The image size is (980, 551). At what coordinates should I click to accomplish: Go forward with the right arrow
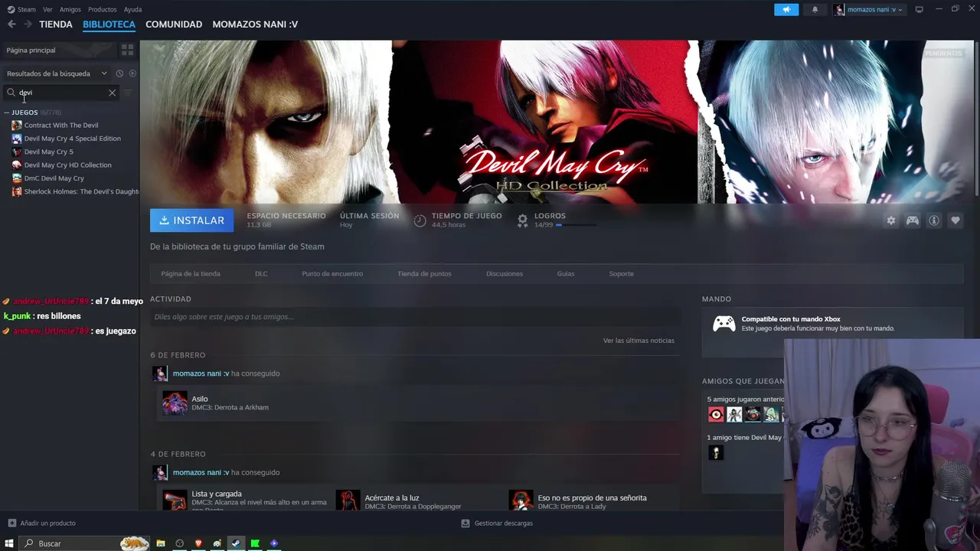click(x=28, y=24)
